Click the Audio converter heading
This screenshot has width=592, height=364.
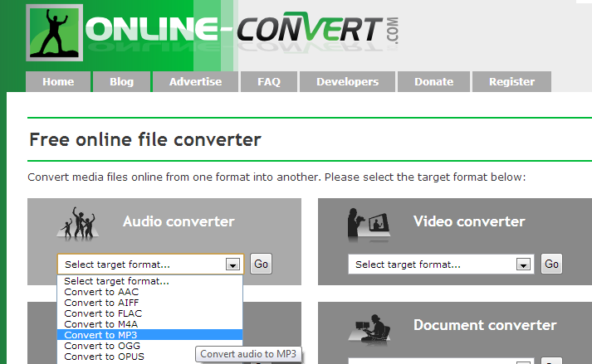click(179, 221)
